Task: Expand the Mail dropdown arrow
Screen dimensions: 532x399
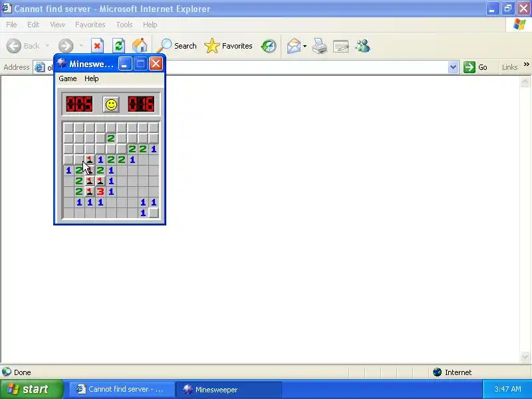Action: tap(305, 46)
